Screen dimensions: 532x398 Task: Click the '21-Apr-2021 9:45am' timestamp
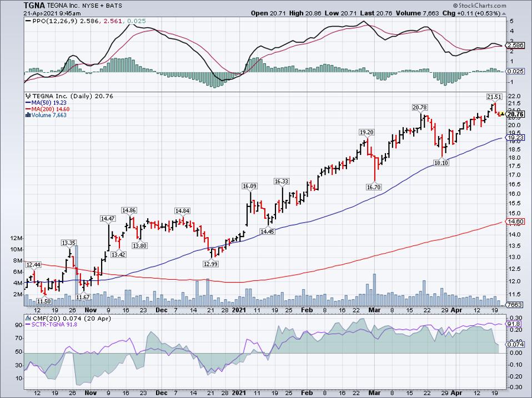tap(52, 13)
